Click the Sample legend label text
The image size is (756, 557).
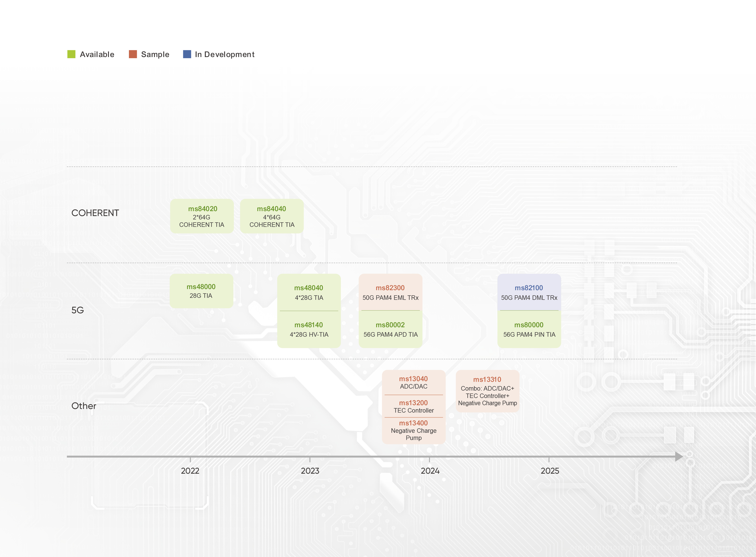pyautogui.click(x=155, y=54)
